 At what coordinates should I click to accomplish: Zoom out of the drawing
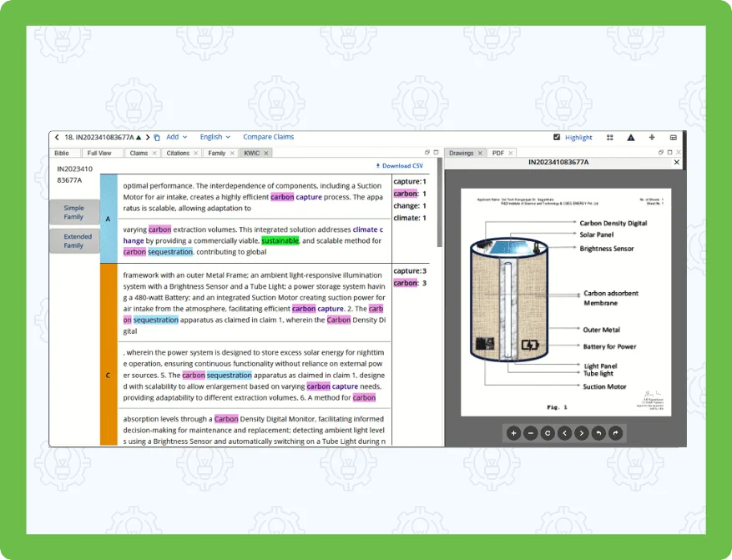click(x=530, y=433)
